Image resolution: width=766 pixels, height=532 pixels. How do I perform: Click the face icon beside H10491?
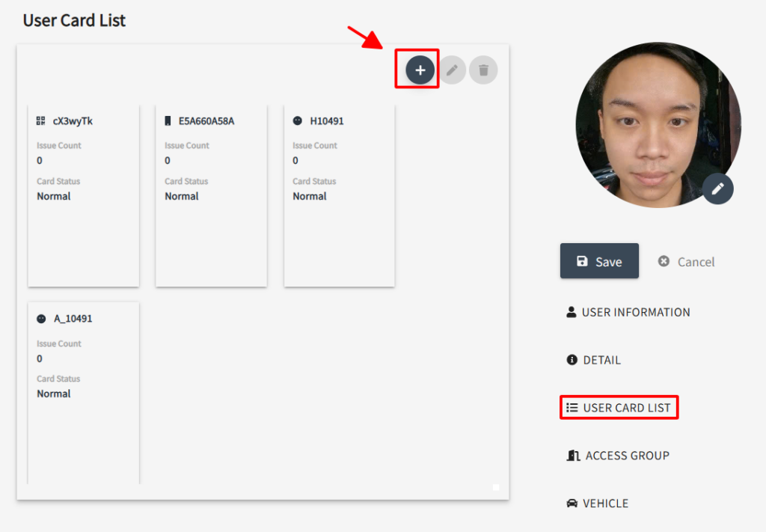coord(298,120)
